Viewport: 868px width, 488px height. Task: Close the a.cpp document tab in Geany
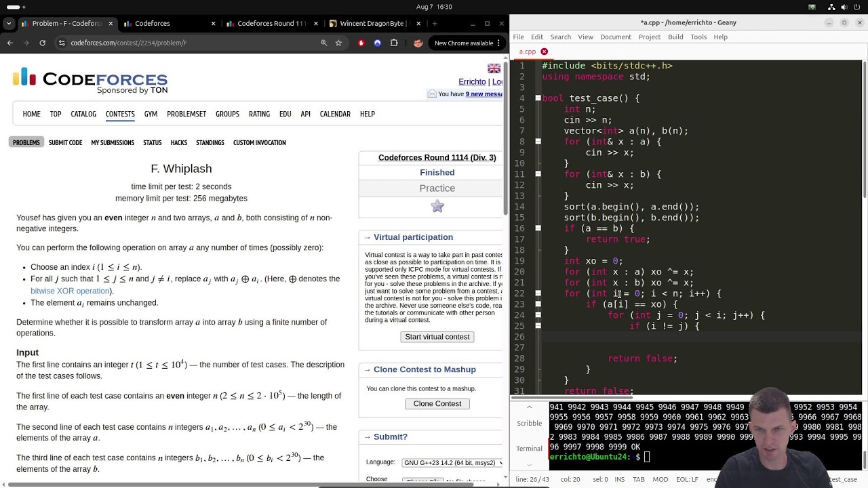click(544, 52)
